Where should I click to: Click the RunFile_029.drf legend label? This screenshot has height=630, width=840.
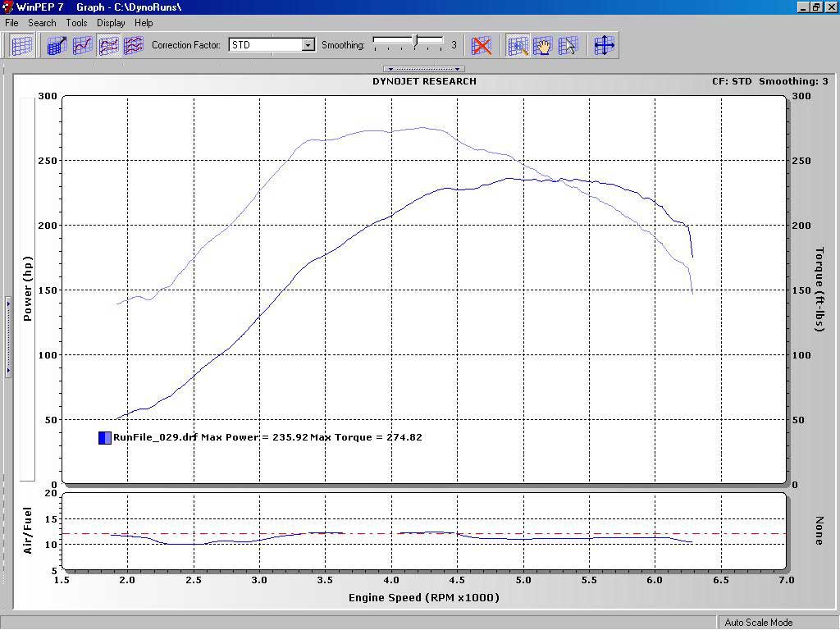click(x=155, y=438)
